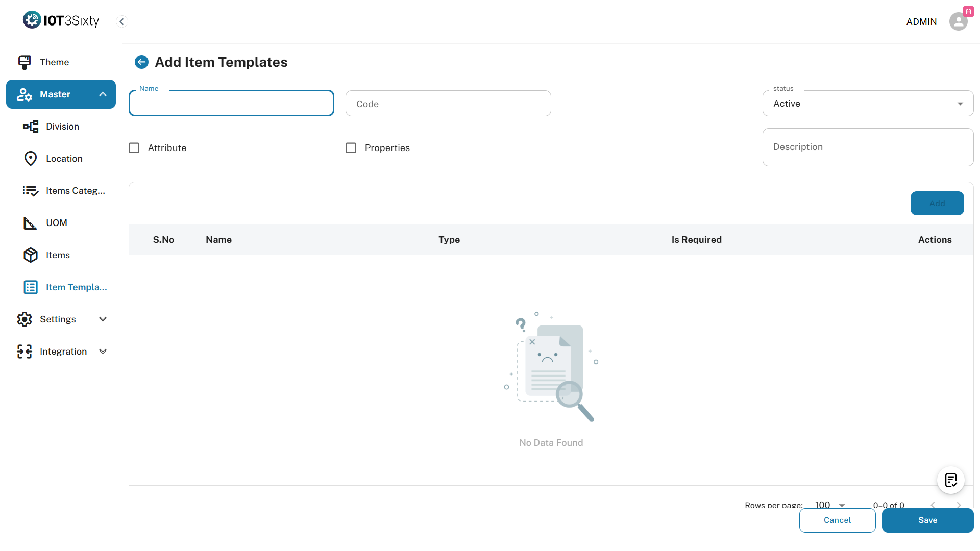Click the back arrow beside Add Item Templates
Viewport: 980px width, 551px height.
(x=141, y=62)
